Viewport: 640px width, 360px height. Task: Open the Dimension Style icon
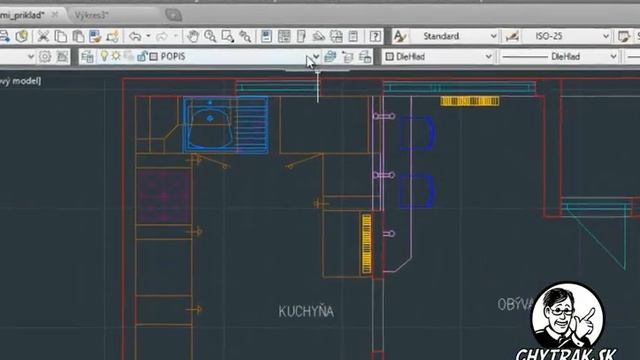[512, 36]
